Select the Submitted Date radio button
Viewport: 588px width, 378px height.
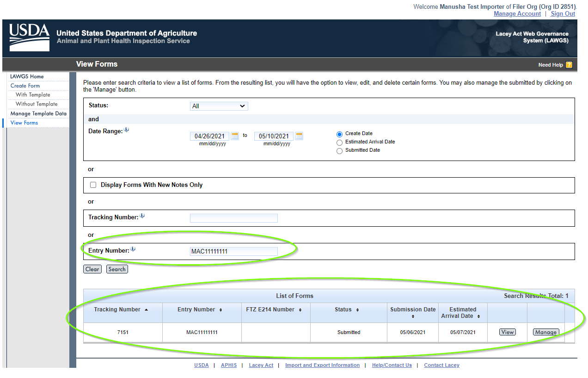[x=340, y=151]
